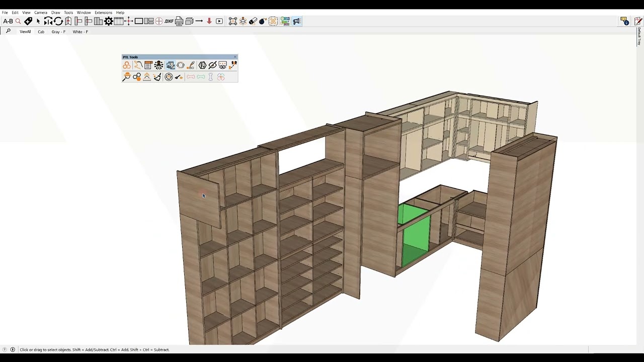Click the broom cleanup icon in PTL Tools
Image resolution: width=644 pixels, height=362 pixels.
click(157, 77)
